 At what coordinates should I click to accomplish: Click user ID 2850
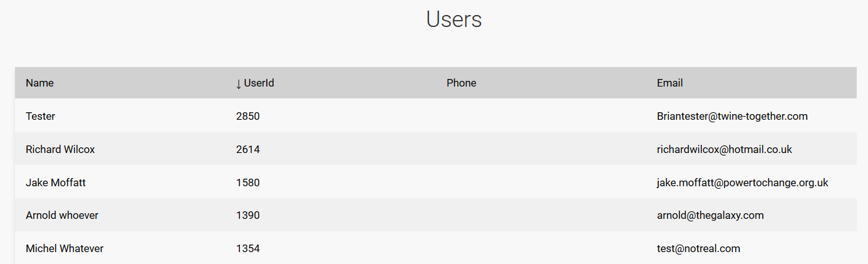tap(248, 116)
